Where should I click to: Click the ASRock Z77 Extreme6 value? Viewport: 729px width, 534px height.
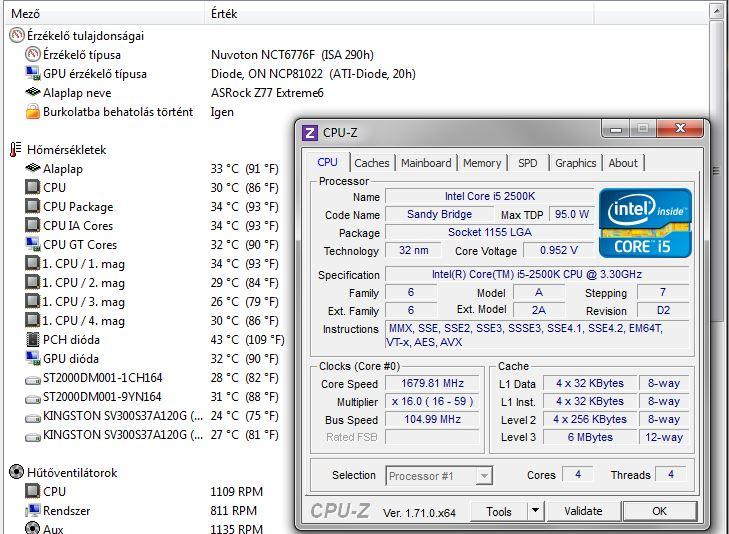pos(267,93)
